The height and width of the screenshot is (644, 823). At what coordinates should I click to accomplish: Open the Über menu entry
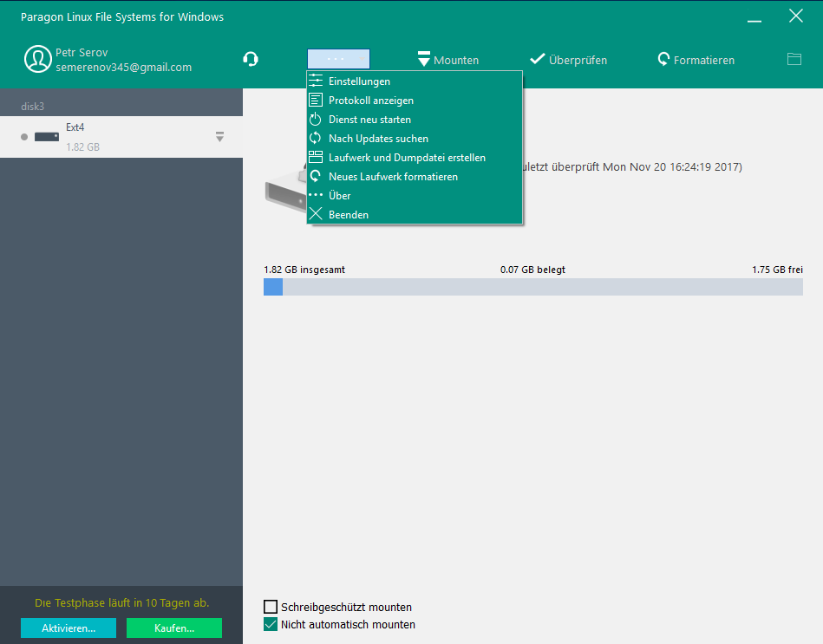coord(339,196)
